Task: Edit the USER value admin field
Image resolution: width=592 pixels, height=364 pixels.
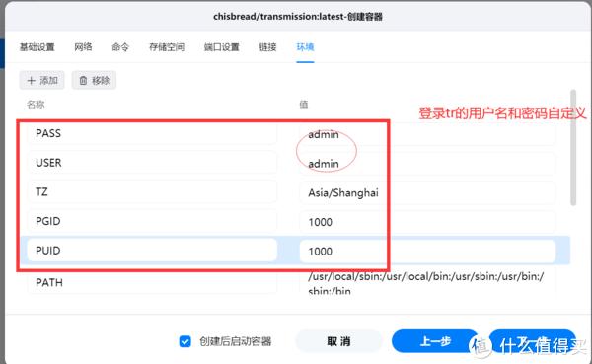Action: [427, 164]
